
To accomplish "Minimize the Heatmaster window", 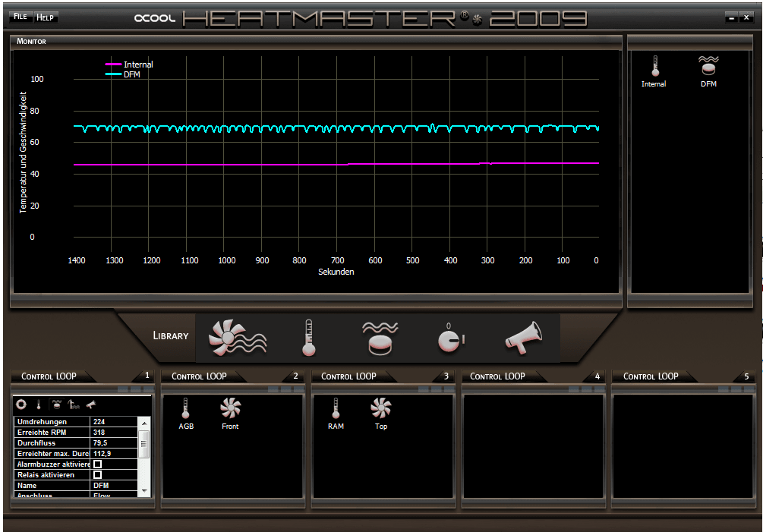I will pyautogui.click(x=731, y=17).
